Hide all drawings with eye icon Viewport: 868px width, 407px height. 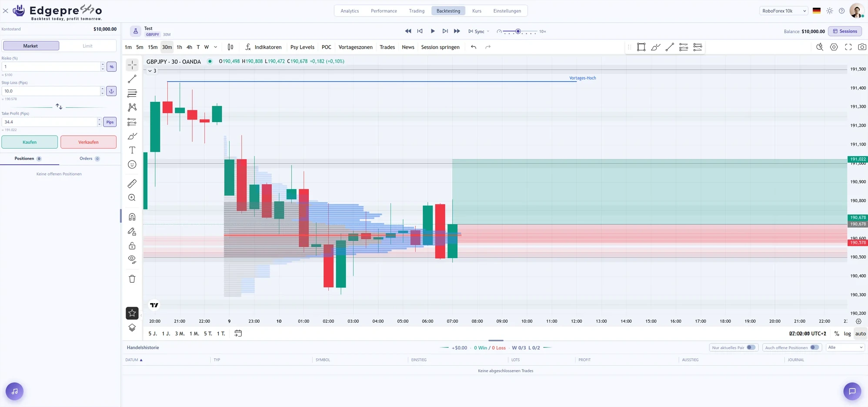tap(132, 260)
